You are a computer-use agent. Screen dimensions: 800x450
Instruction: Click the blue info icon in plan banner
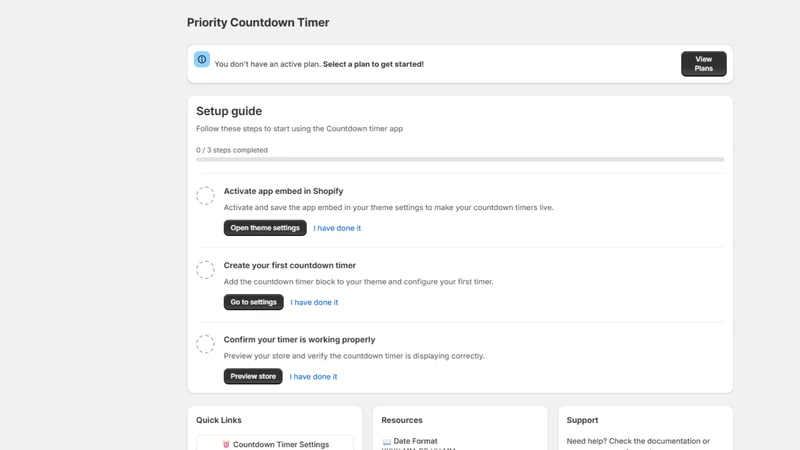202,59
